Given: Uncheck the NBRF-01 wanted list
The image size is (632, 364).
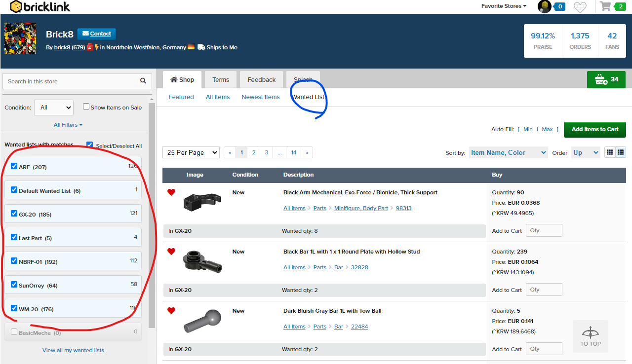Looking at the screenshot, I should 14,261.
